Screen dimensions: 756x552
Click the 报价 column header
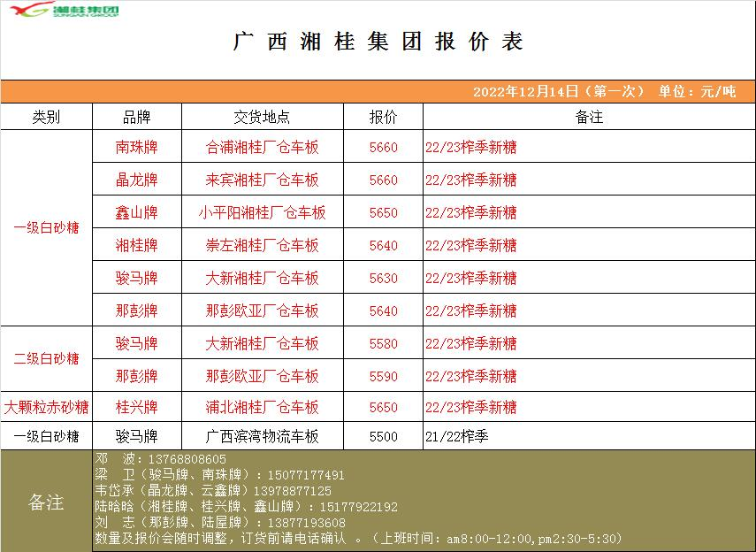point(383,117)
